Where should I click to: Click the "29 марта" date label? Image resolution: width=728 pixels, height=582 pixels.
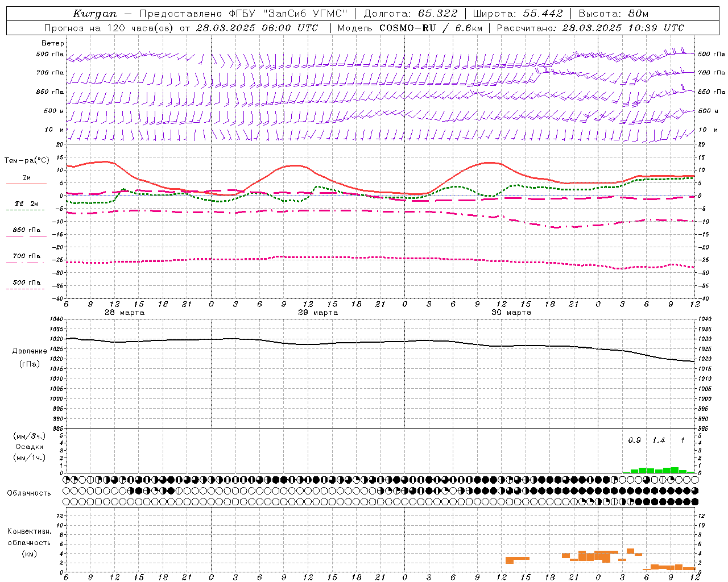coord(318,313)
